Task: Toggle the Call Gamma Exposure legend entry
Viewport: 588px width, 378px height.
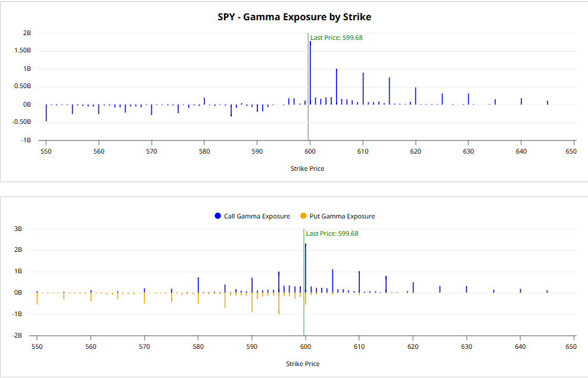Action: 256,216
